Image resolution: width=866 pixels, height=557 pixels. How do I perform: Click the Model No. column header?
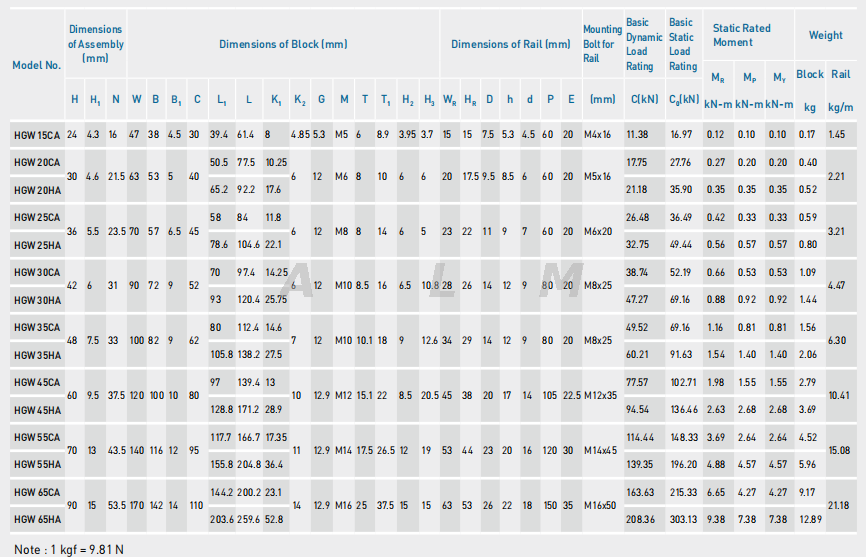click(36, 64)
